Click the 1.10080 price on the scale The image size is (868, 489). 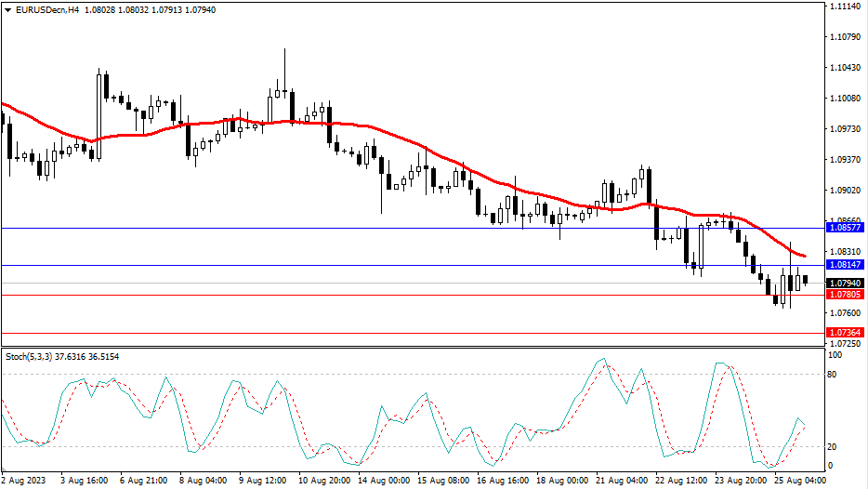844,99
